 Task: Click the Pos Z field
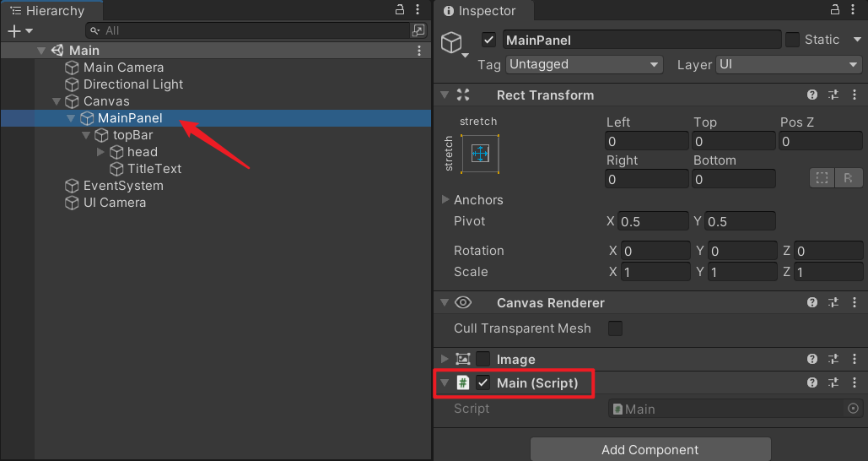pyautogui.click(x=821, y=141)
